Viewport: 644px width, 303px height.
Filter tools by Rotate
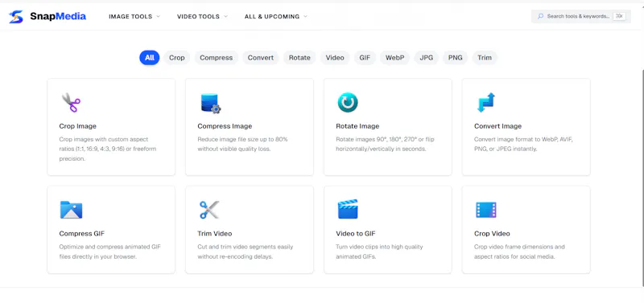point(299,58)
